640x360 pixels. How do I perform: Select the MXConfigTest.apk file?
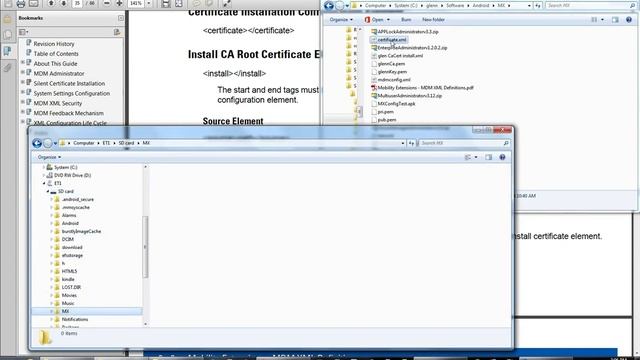393,104
